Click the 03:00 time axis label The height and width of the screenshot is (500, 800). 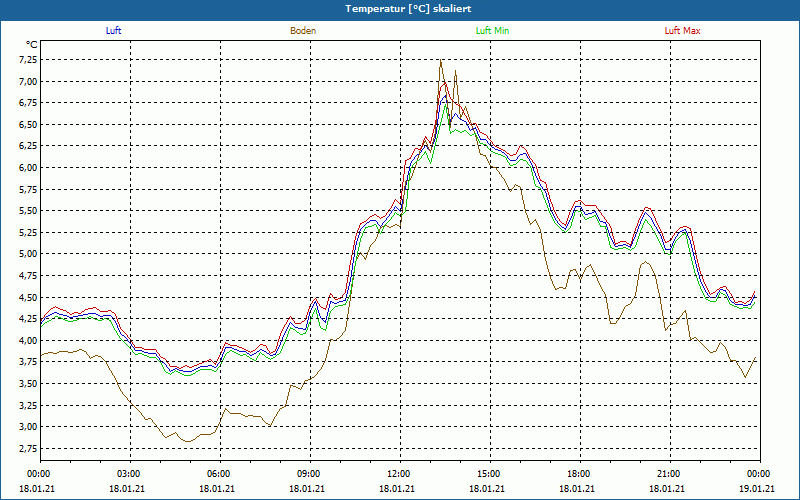click(x=131, y=474)
